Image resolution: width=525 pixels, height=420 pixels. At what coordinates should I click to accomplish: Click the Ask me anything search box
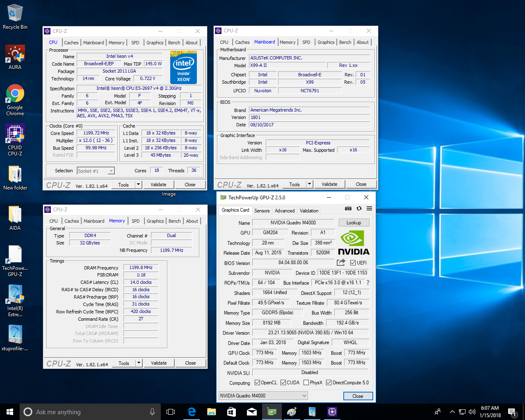(90, 412)
